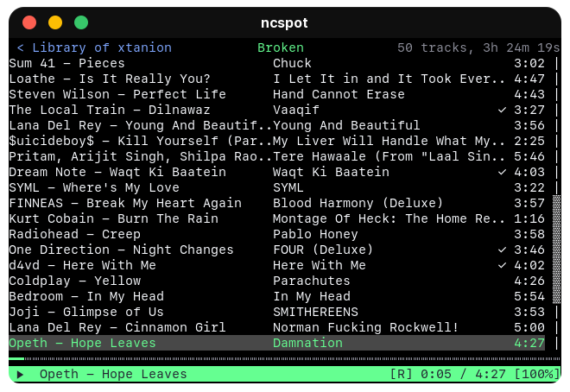
Task: Click the saved checkmark on Night Changes row
Action: tap(502, 250)
